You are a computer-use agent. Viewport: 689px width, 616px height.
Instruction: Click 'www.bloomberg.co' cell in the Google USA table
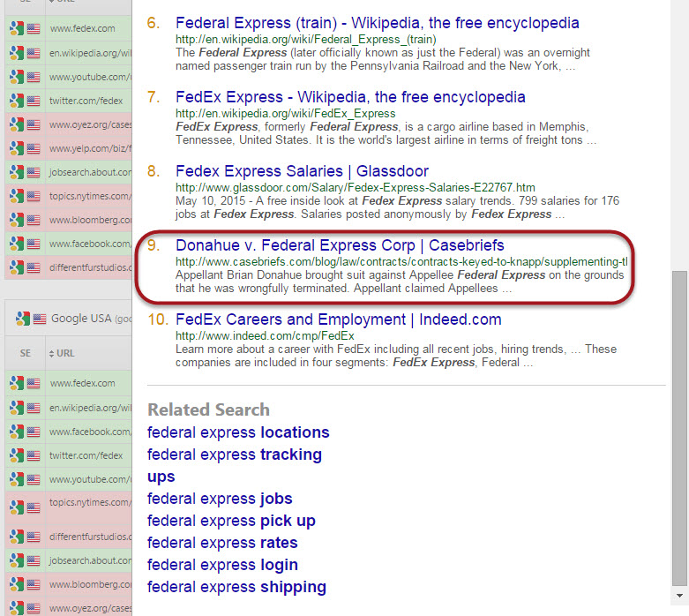point(90,584)
